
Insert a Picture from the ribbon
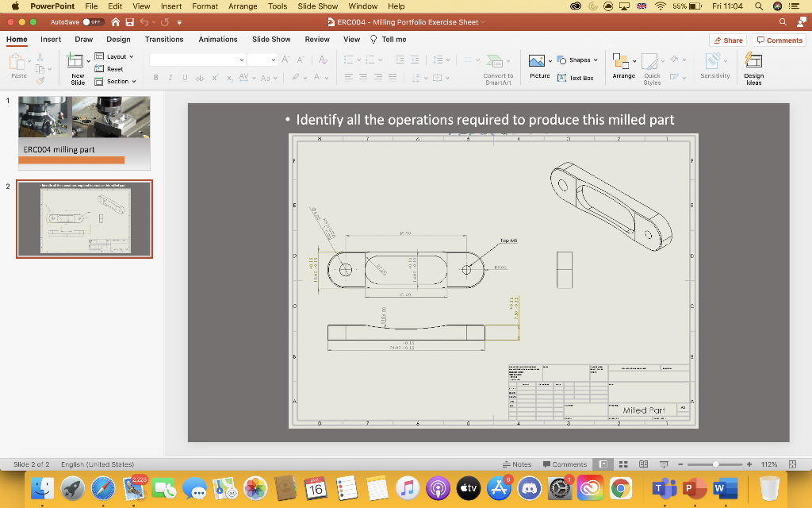click(x=538, y=67)
